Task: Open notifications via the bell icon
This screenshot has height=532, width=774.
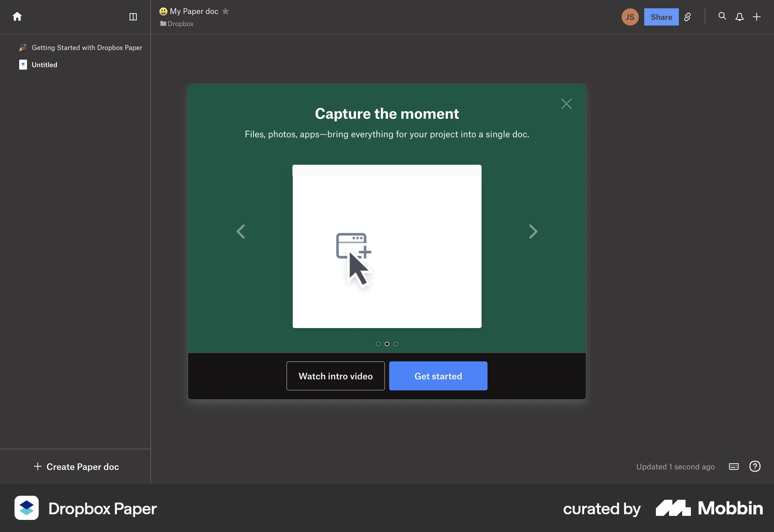Action: (740, 17)
